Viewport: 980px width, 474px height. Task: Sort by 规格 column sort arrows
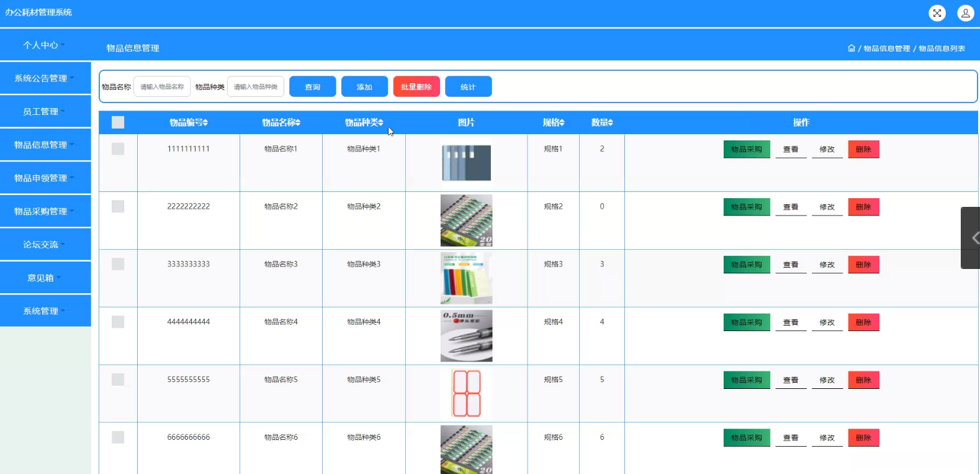[562, 123]
